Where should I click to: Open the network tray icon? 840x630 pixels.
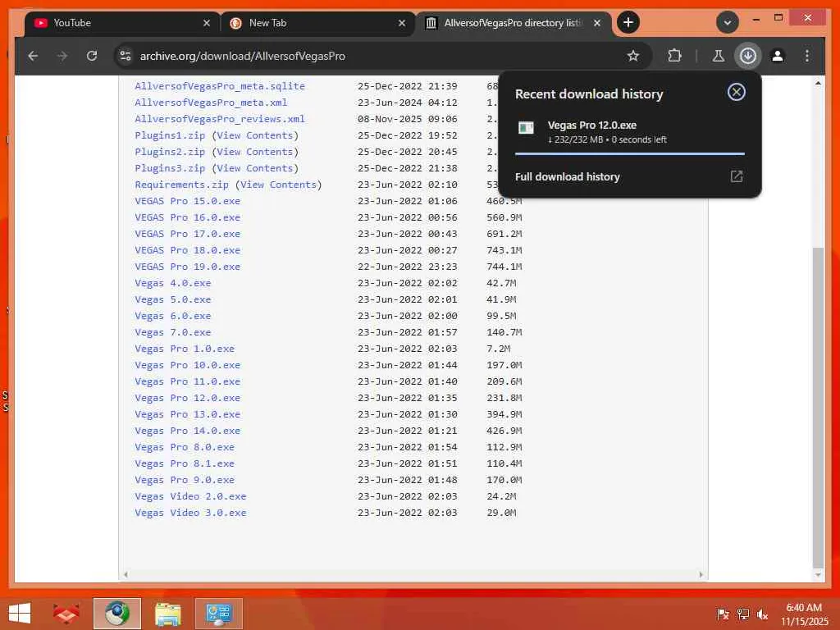[x=742, y=614]
